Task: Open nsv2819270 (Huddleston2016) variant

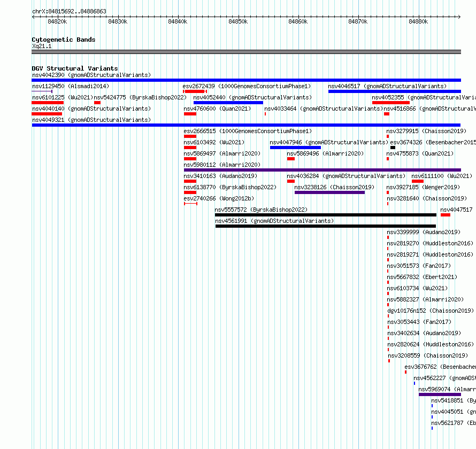Action: (x=430, y=243)
